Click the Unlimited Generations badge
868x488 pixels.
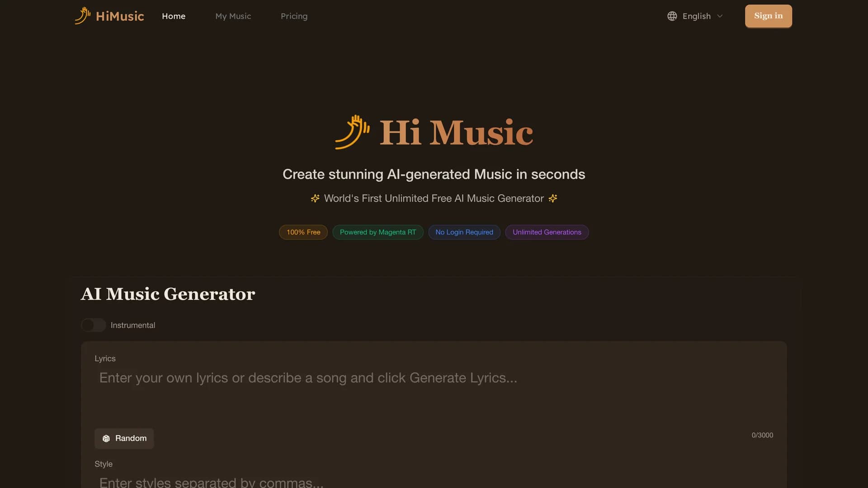pos(547,232)
